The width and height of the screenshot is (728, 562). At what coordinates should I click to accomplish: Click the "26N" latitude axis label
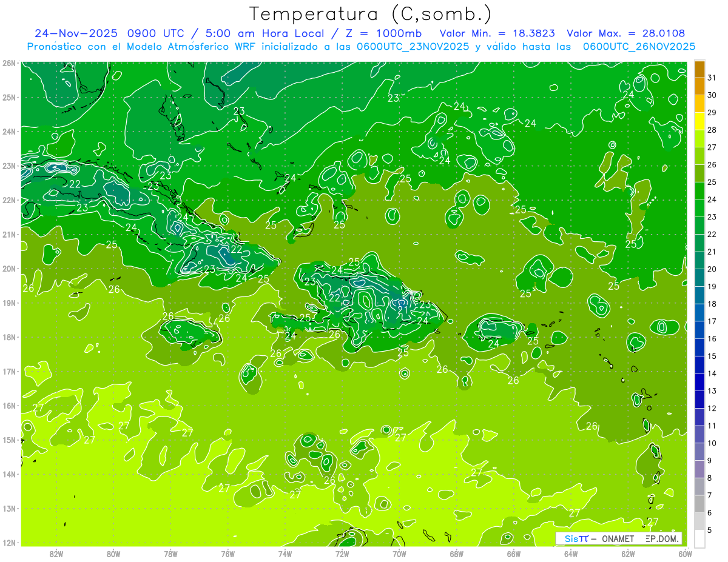click(9, 63)
